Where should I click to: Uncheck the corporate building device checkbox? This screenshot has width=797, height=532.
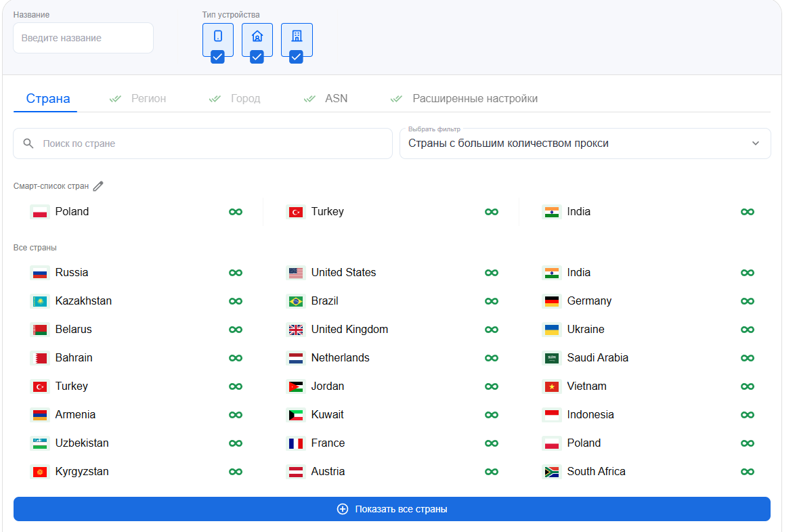(x=297, y=57)
